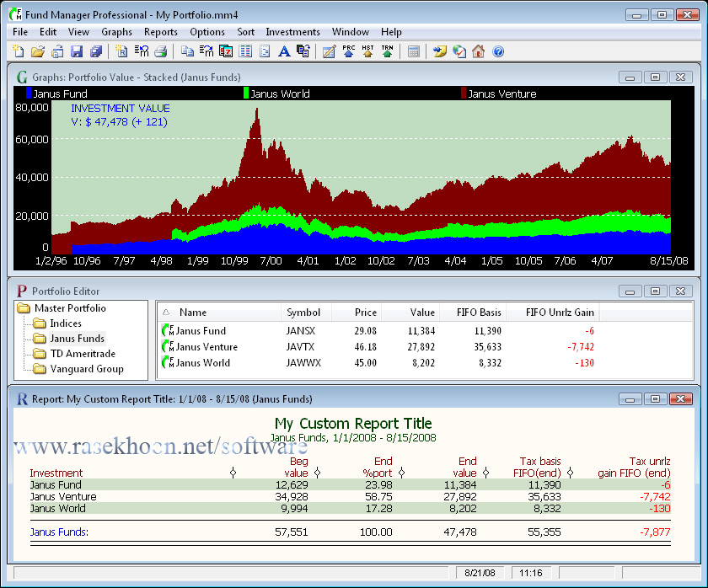Click the home icon on the toolbar
The height and width of the screenshot is (588, 708).
[479, 51]
